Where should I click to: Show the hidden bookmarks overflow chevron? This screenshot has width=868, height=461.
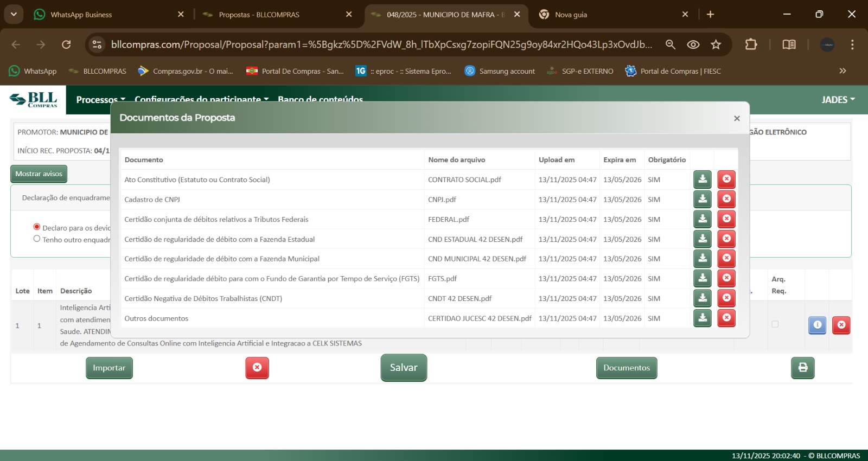click(842, 71)
